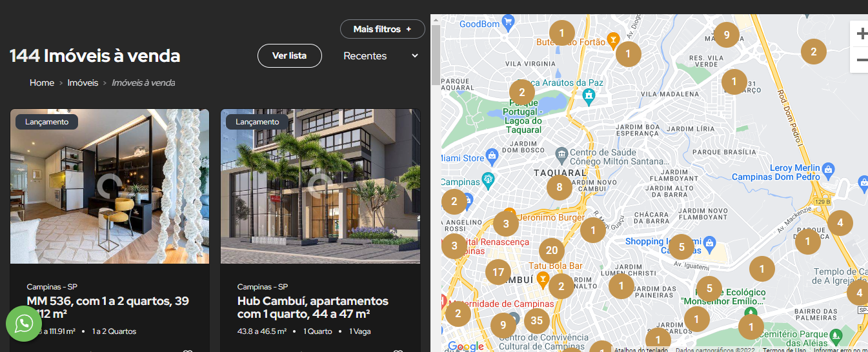Image resolution: width=868 pixels, height=352 pixels.
Task: Select the Leroy Merlin map pin
Action: tap(829, 169)
